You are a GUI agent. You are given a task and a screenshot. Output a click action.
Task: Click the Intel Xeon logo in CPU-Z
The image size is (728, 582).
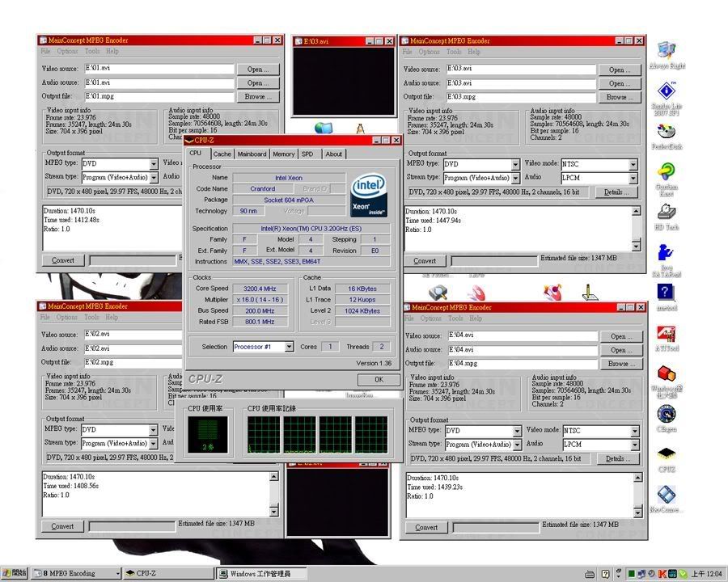point(369,195)
